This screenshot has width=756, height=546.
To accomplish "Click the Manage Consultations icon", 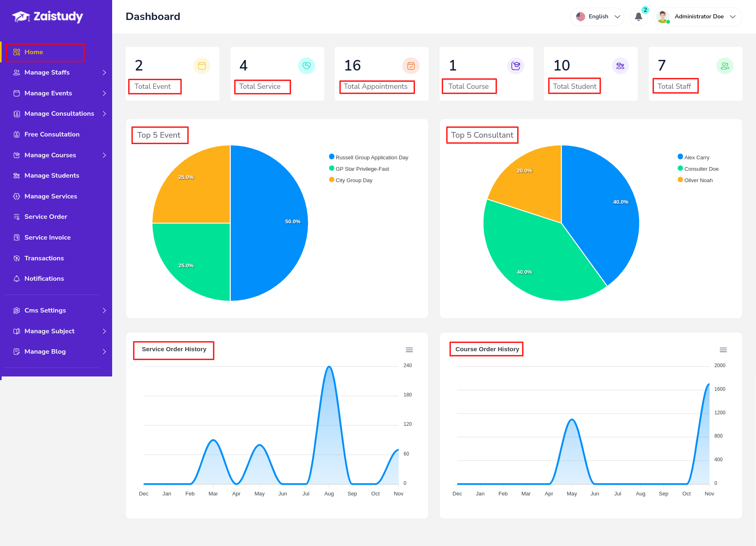I will coord(17,114).
